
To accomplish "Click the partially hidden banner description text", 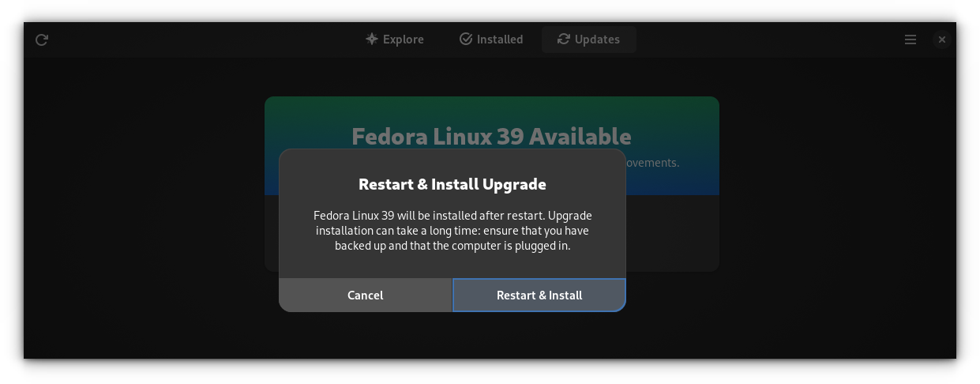I will [652, 163].
